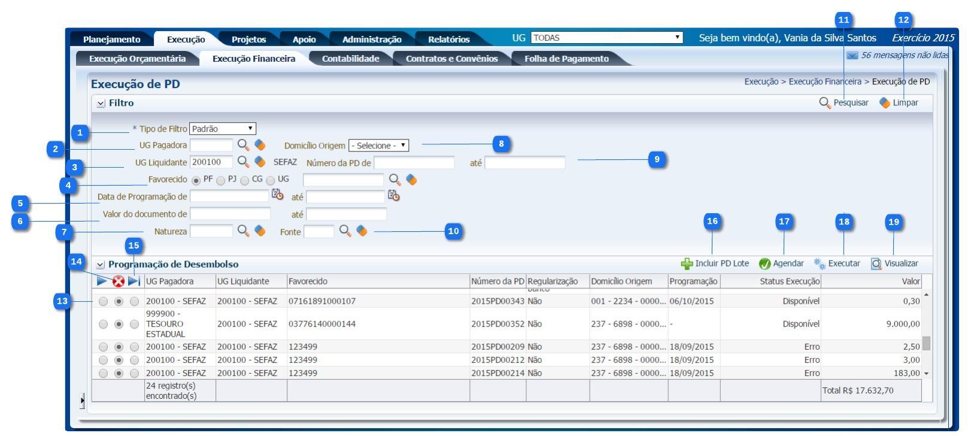980x436 pixels.
Task: Open the Domicílio Origem dropdown
Action: pyautogui.click(x=378, y=146)
